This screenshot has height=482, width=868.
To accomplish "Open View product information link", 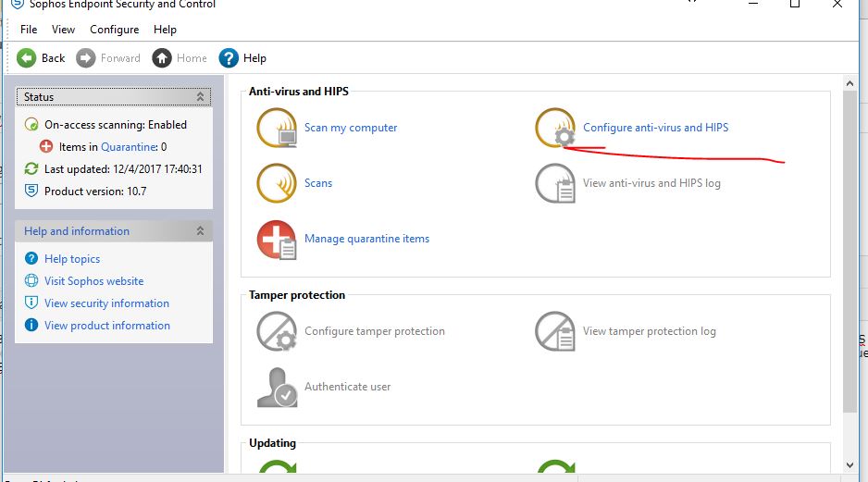I will [x=107, y=326].
